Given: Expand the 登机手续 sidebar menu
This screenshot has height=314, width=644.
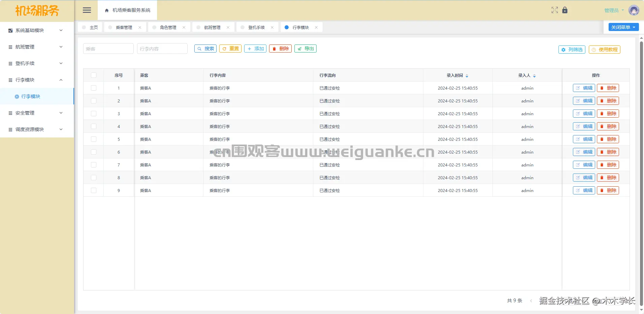Looking at the screenshot, I should pyautogui.click(x=37, y=63).
